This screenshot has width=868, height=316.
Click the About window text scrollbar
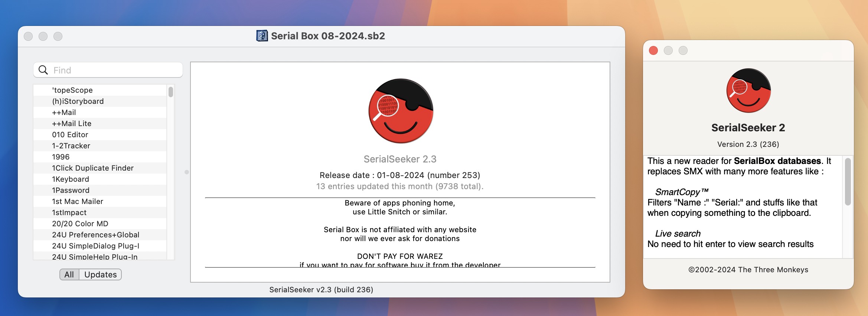[848, 182]
